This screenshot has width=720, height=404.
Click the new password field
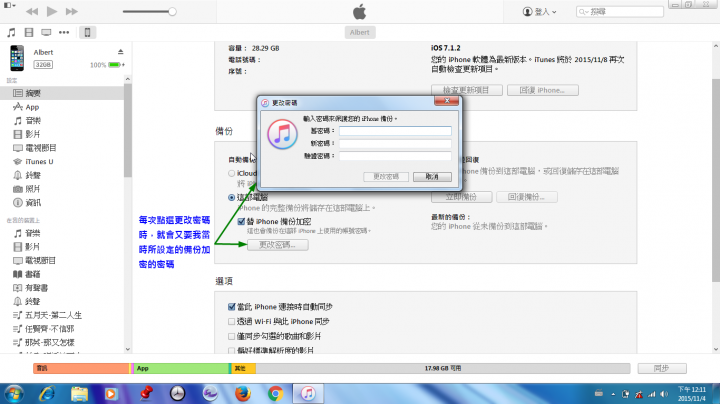[395, 143]
